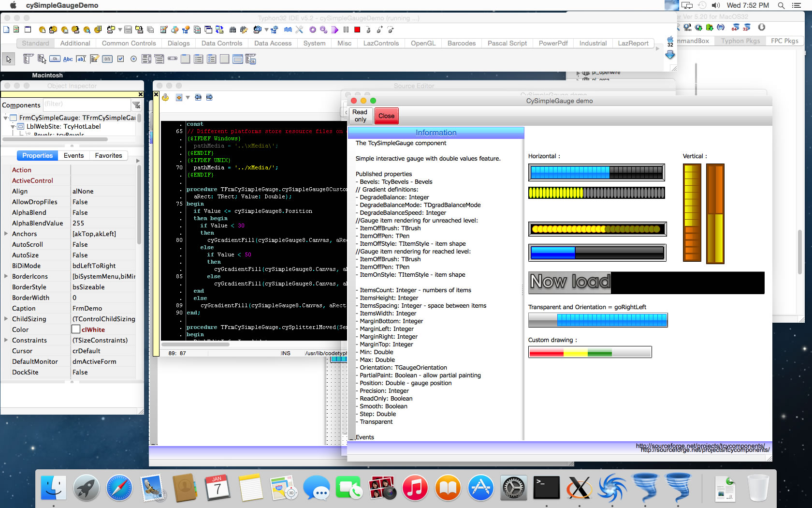Screen dimensions: 812x508
Task: Select the TMainMenu component icon
Action: 28,59
